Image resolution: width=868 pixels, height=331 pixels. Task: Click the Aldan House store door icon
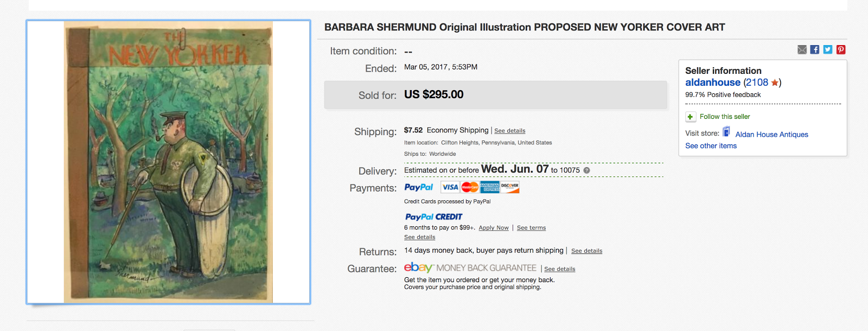coord(726,132)
